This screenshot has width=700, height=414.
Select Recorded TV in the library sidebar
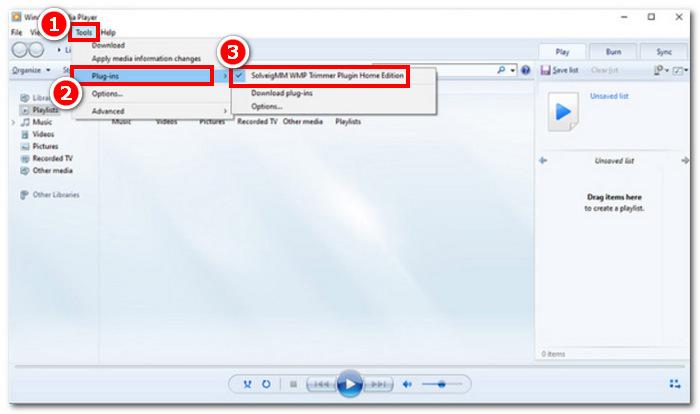52,158
